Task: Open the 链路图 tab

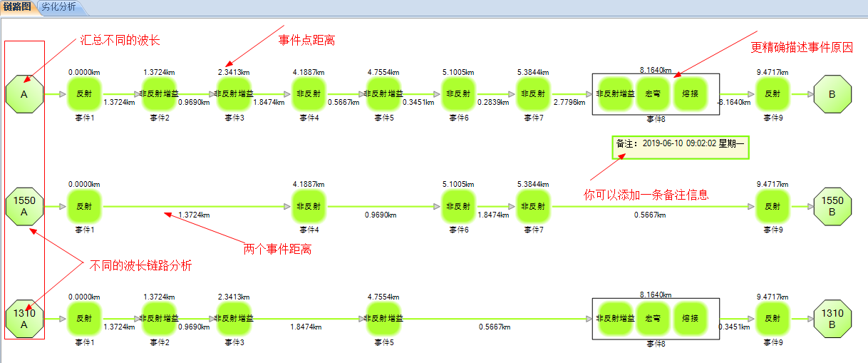Action: point(17,8)
